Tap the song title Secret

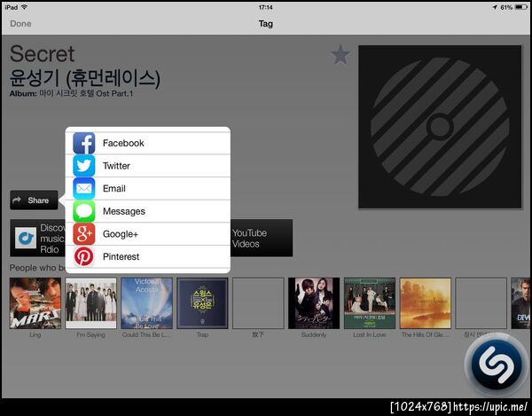click(42, 54)
